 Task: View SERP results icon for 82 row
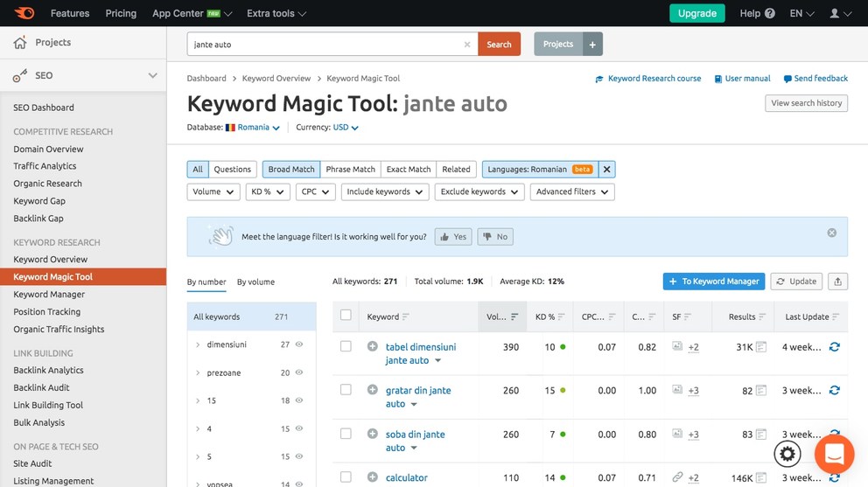click(x=761, y=391)
